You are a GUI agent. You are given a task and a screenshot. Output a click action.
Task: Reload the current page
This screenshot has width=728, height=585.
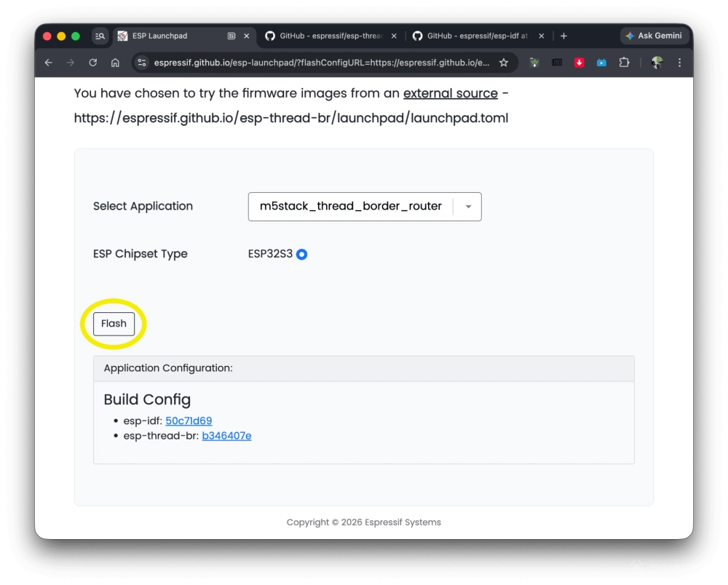(93, 62)
